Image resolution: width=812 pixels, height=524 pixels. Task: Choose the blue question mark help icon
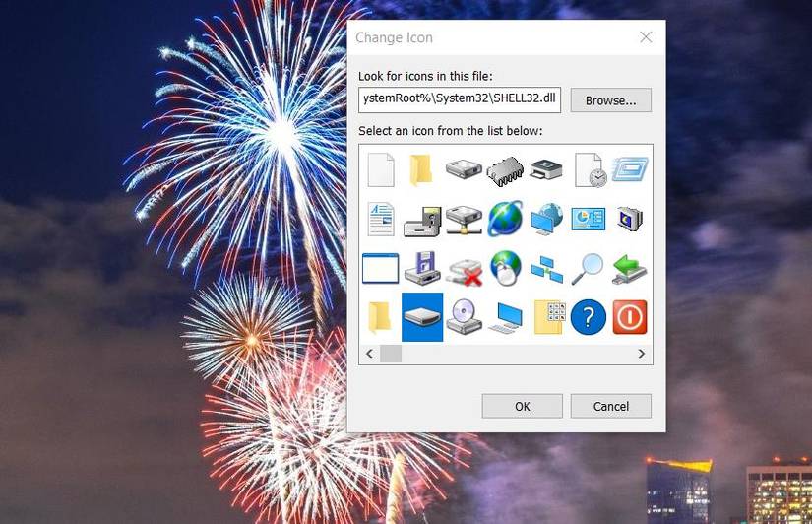click(x=589, y=317)
